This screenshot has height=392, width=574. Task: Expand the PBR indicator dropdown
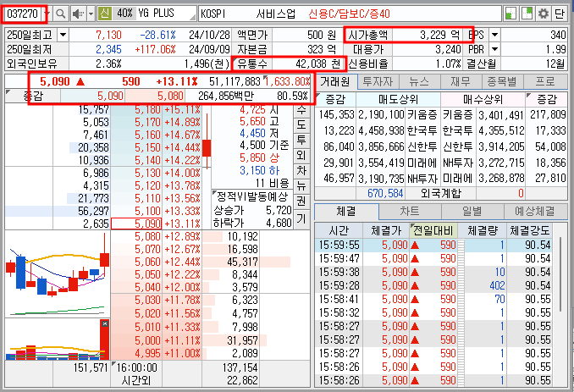pyautogui.click(x=494, y=49)
